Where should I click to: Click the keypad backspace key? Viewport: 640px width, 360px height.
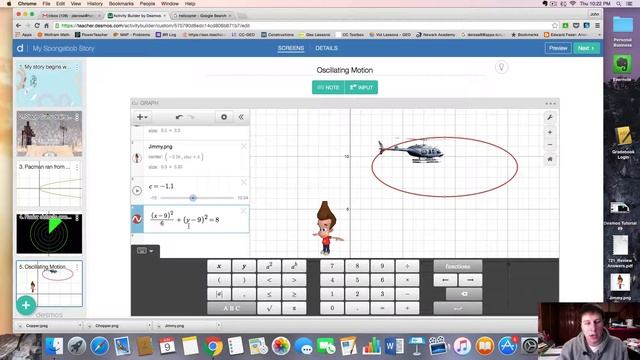[464, 294]
